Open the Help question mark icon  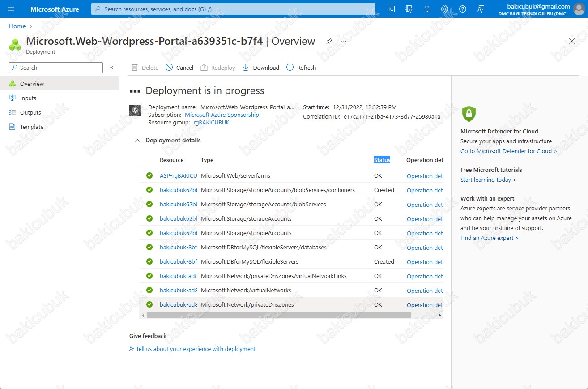(x=463, y=9)
